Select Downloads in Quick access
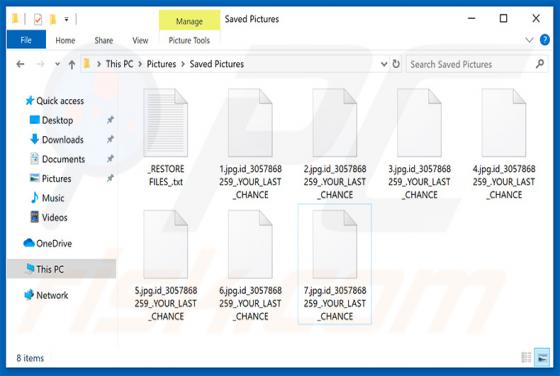The width and height of the screenshot is (560, 376). tap(62, 140)
